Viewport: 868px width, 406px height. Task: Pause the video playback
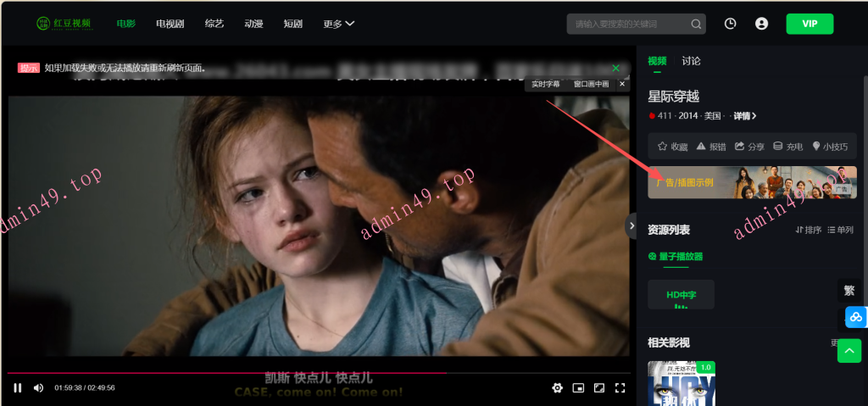(x=17, y=388)
